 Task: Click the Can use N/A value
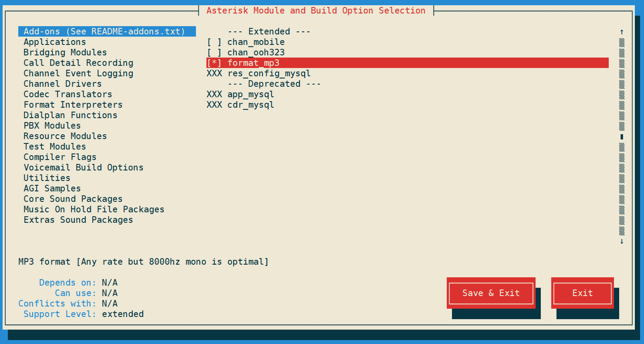110,293
